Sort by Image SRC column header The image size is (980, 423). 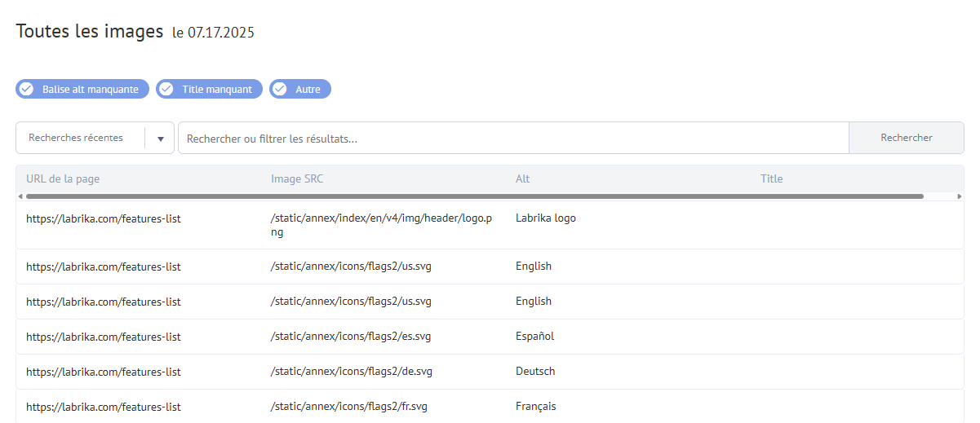click(x=297, y=178)
